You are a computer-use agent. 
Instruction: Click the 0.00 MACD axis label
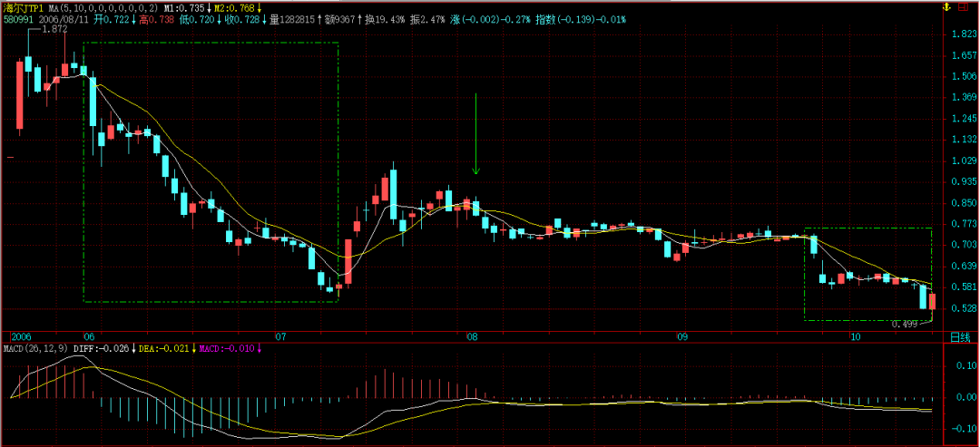(967, 397)
